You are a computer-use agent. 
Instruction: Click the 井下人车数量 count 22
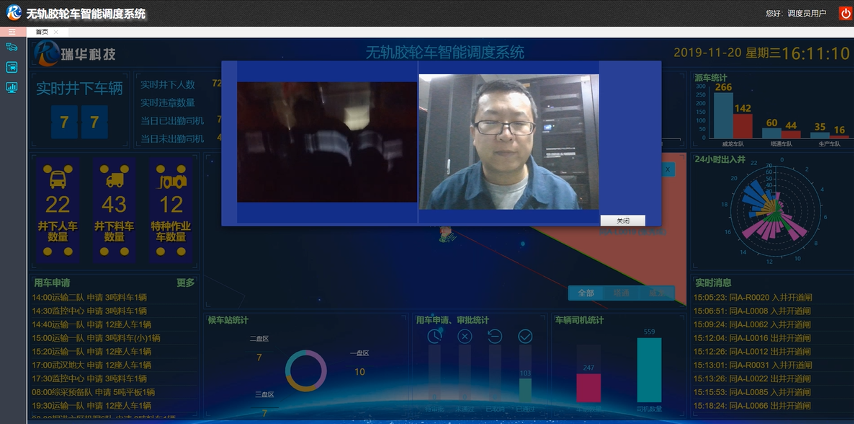point(58,205)
